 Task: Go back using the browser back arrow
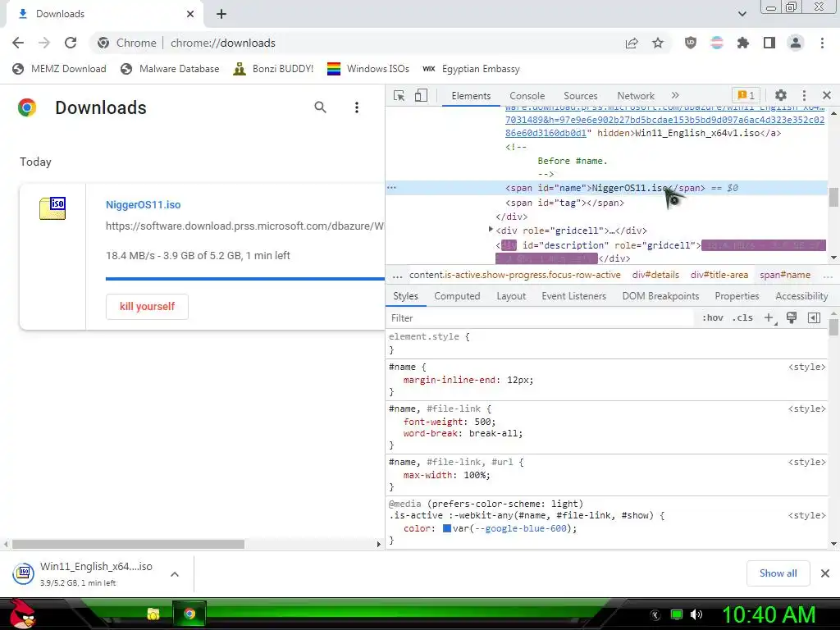pyautogui.click(x=18, y=43)
